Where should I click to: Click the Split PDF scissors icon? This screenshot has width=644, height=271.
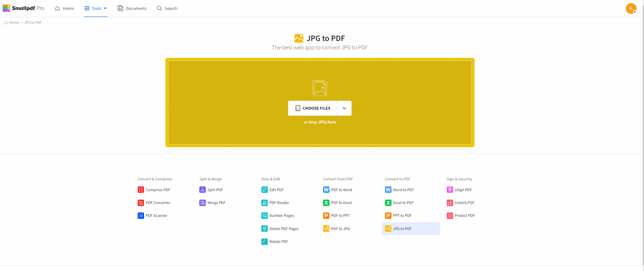point(202,190)
